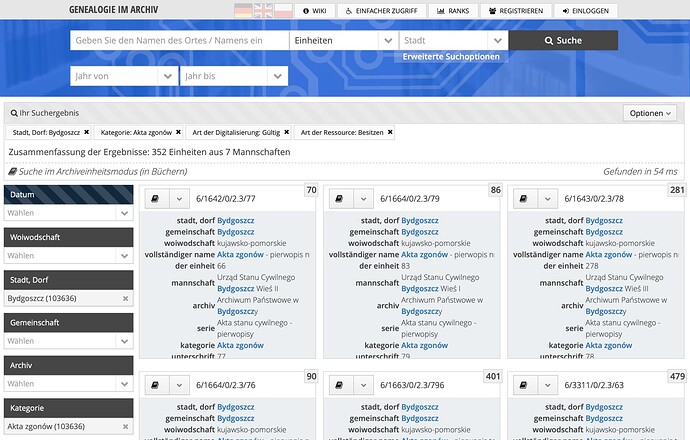Clear Bydgoszcz from Stadt, Dorf sidebar filter
The image size is (690, 440).
tap(125, 298)
